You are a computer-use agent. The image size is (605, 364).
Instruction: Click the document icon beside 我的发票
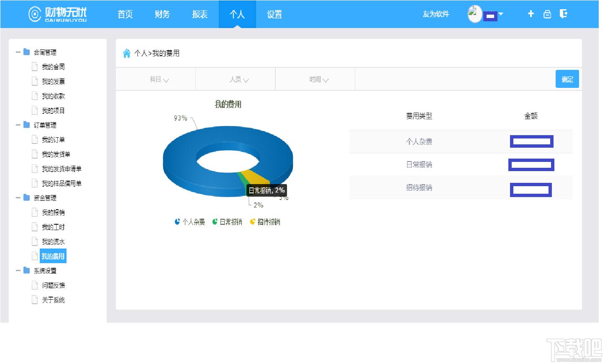tap(35, 81)
